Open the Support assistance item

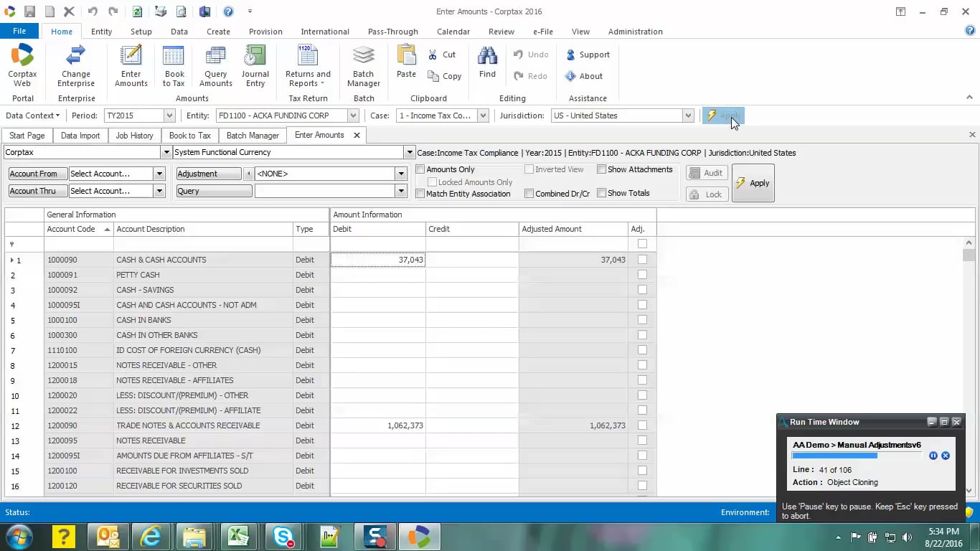[x=588, y=55]
